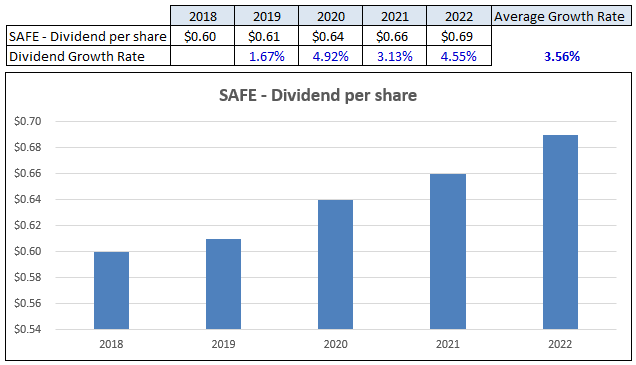
Task: Click the chart title 'SAFE - Dividend per share'
Action: [318, 95]
